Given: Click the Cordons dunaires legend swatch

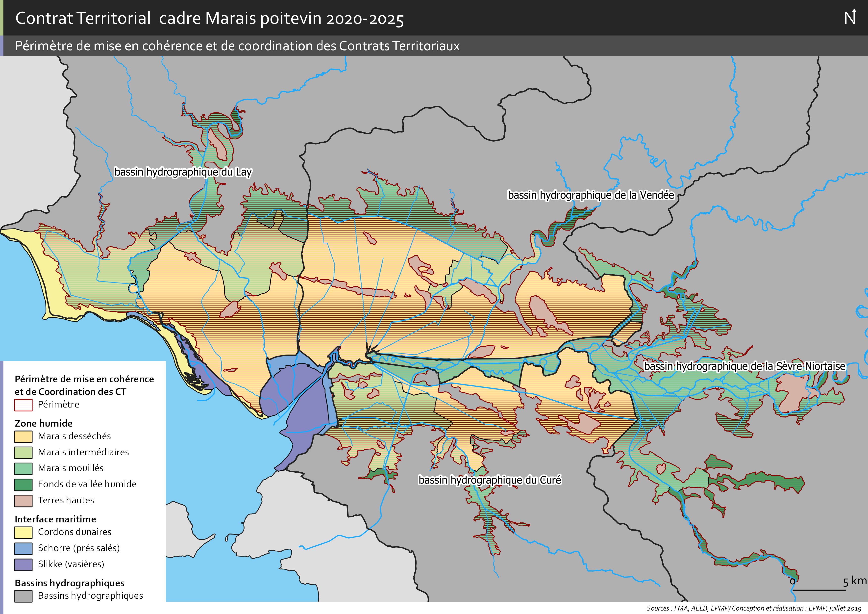Looking at the screenshot, I should 23,532.
